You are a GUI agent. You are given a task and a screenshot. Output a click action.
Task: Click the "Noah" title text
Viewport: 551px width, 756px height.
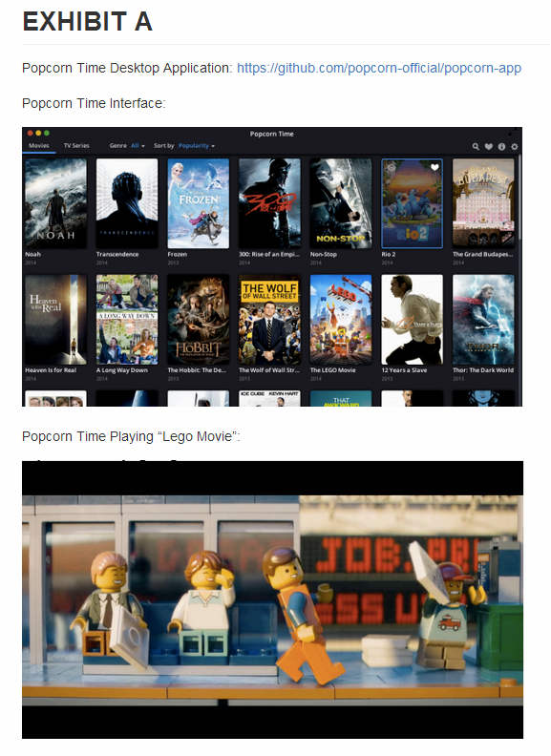click(x=32, y=254)
